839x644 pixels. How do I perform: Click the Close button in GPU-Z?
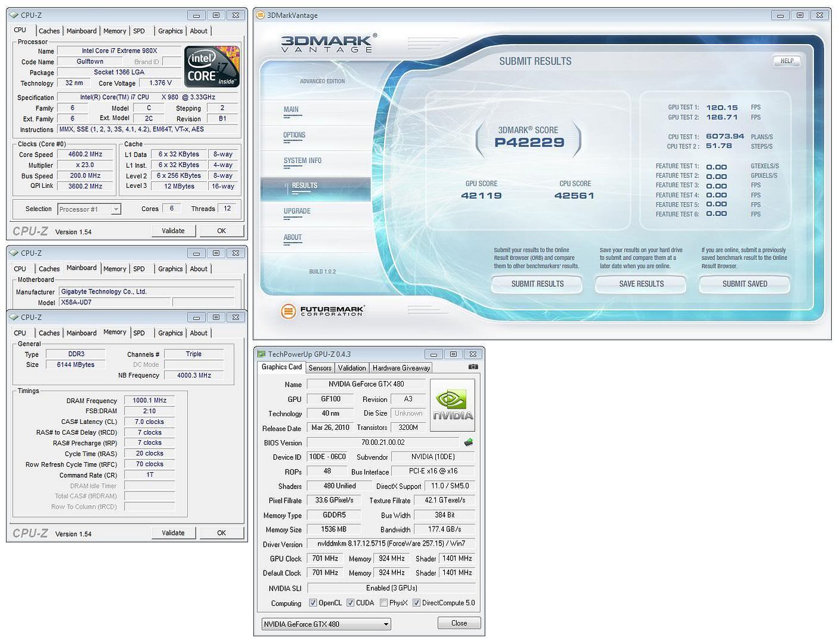pyautogui.click(x=459, y=623)
